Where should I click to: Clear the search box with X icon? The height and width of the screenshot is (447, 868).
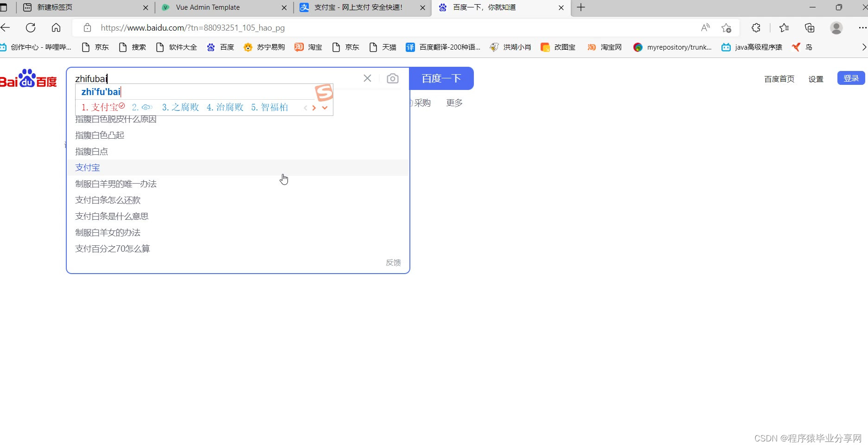coord(367,78)
